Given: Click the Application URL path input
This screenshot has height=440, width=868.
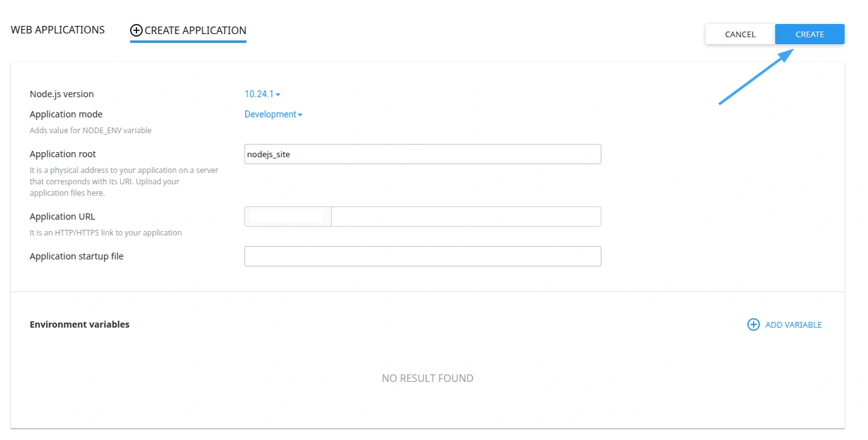Looking at the screenshot, I should 466,216.
